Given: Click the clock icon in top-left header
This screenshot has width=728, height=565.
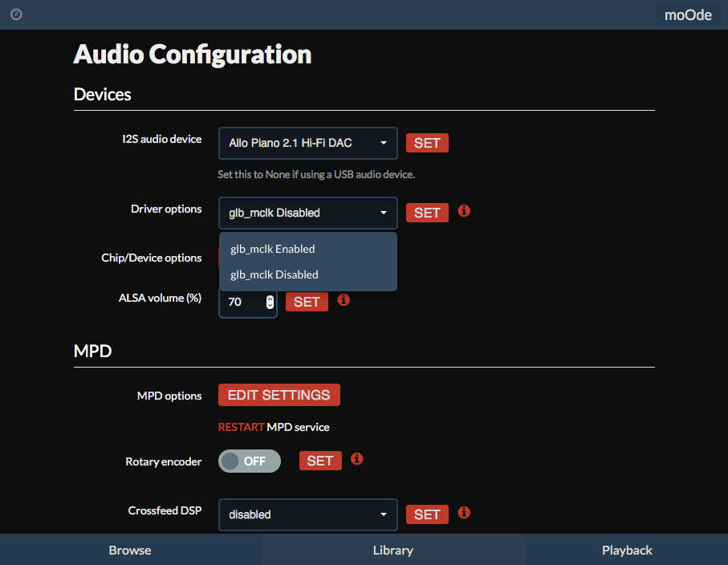Looking at the screenshot, I should coord(16,14).
